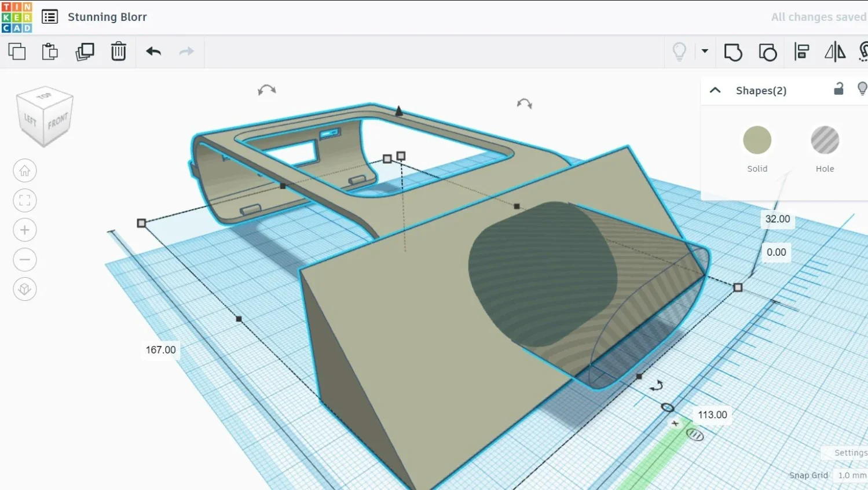Toggle show all hidden shapes lightbulb

pyautogui.click(x=679, y=51)
